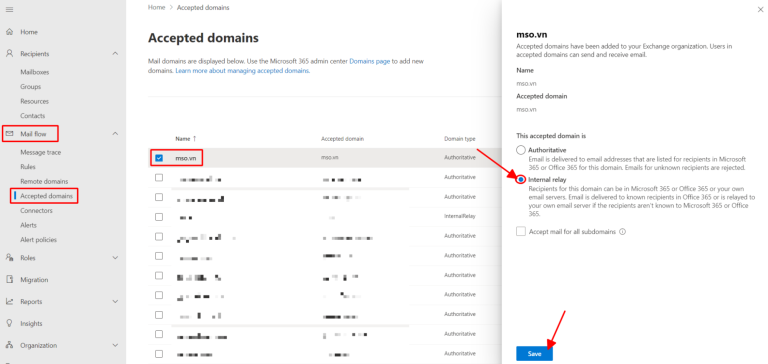Open Connectors under Mail flow
The width and height of the screenshot is (768, 364).
[36, 211]
